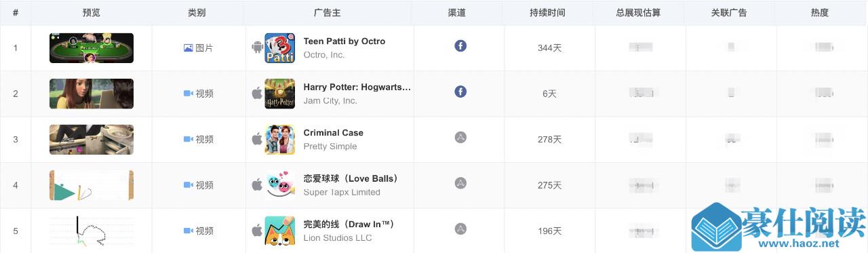
Task: Click the 图片 type label in row 1
Action: click(205, 48)
